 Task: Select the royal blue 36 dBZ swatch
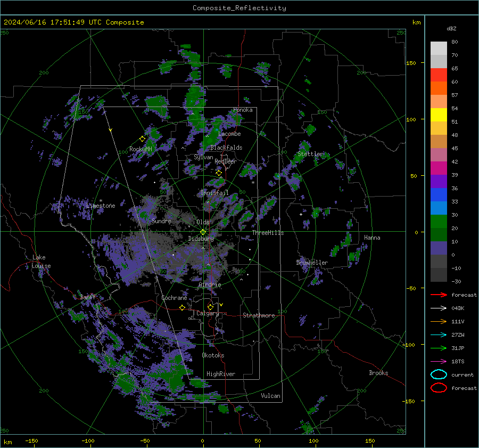(x=439, y=195)
